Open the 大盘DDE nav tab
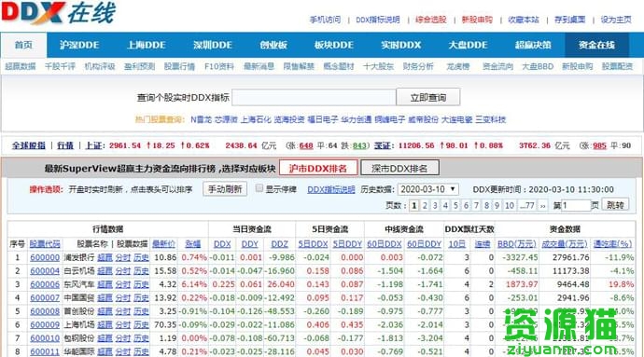Viewport: 644px width, 357px height. pos(468,45)
